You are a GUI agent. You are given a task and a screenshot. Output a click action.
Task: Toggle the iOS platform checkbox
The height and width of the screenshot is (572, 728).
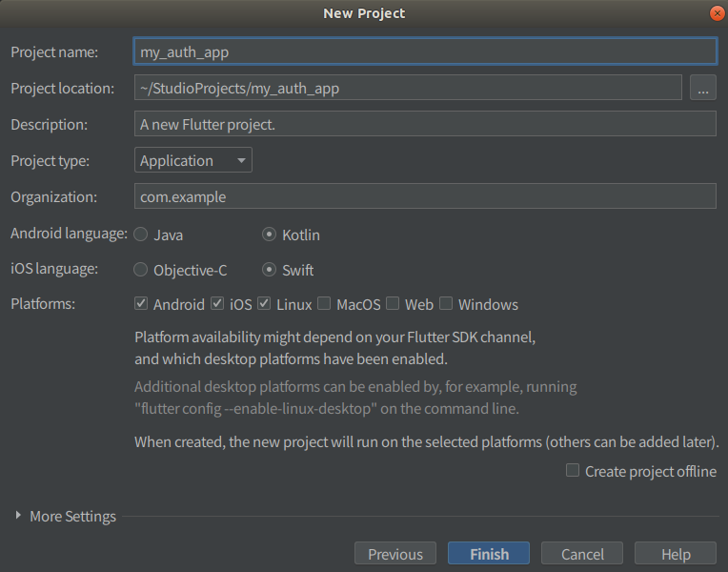[217, 304]
